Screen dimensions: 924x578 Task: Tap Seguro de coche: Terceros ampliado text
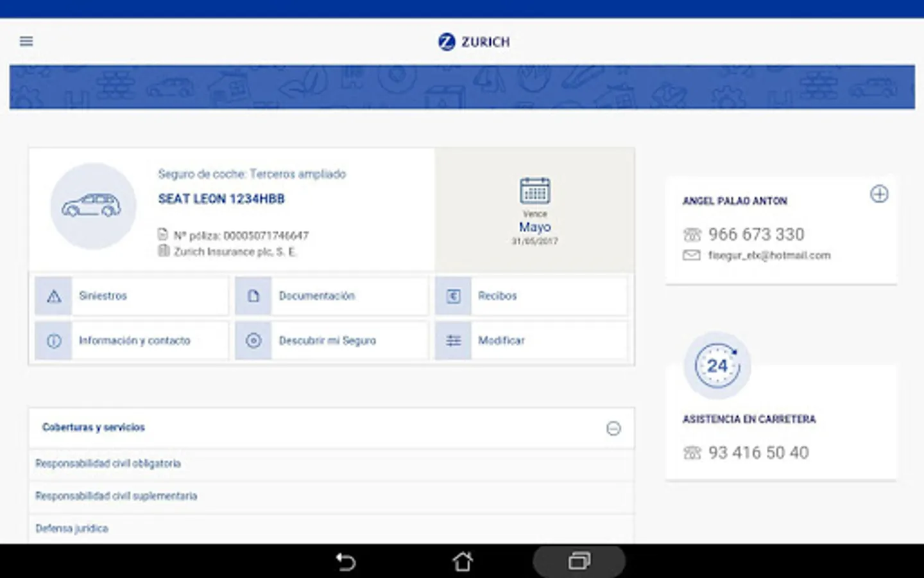click(x=252, y=174)
